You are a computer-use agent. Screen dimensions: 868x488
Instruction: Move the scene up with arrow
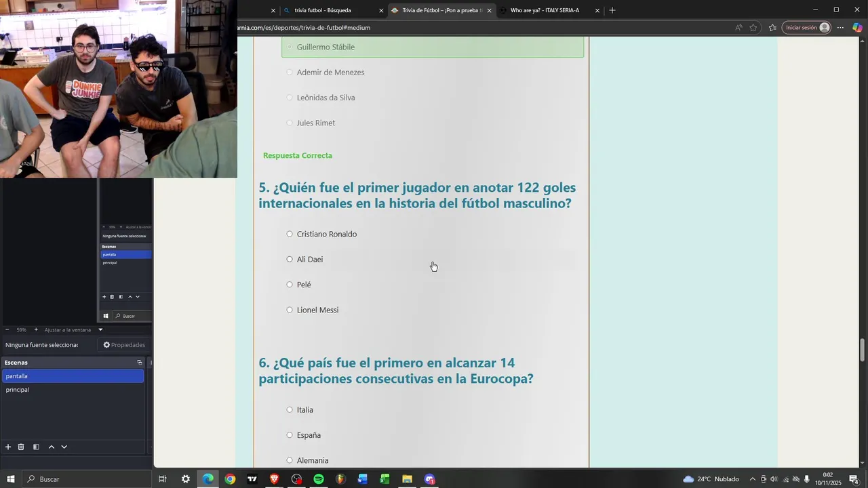pyautogui.click(x=51, y=447)
